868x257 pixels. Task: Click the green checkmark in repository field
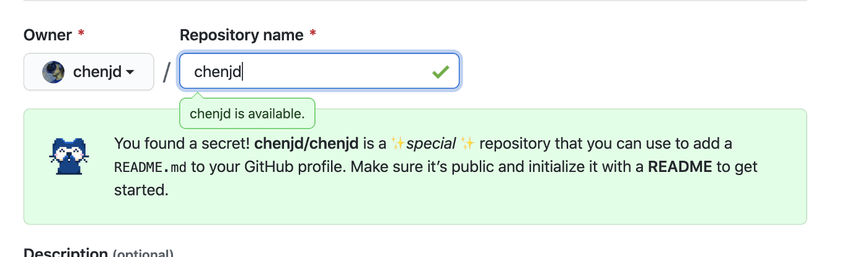440,72
